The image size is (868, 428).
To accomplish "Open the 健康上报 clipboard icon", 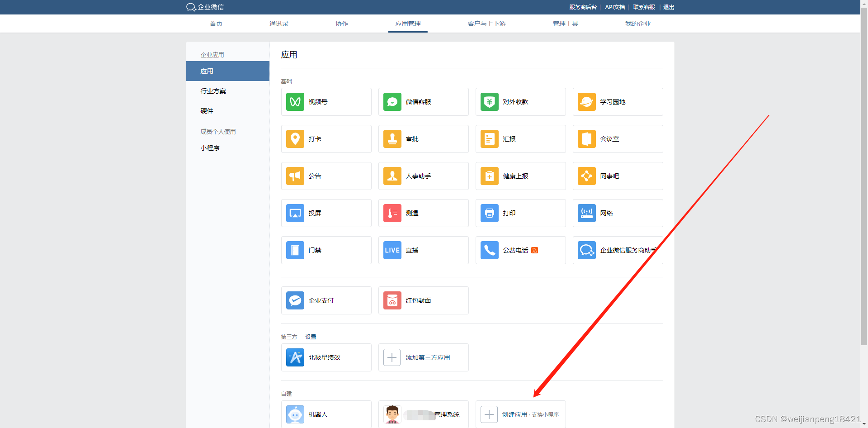I will pos(490,176).
